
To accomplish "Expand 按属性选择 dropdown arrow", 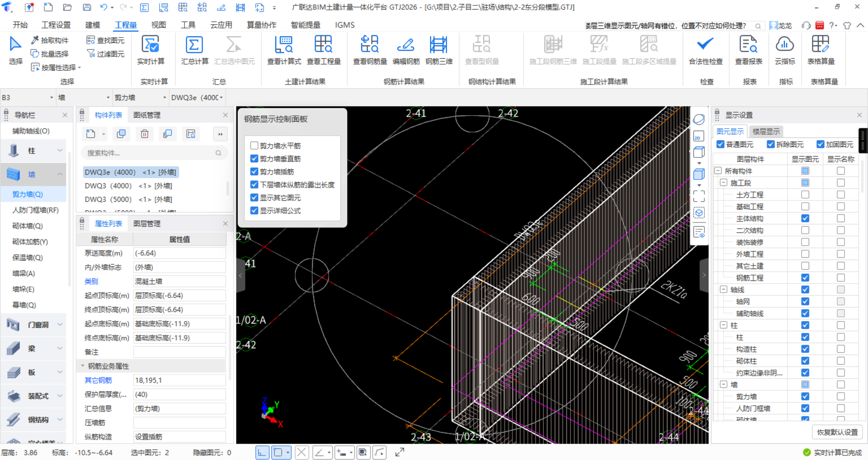I will tap(80, 68).
